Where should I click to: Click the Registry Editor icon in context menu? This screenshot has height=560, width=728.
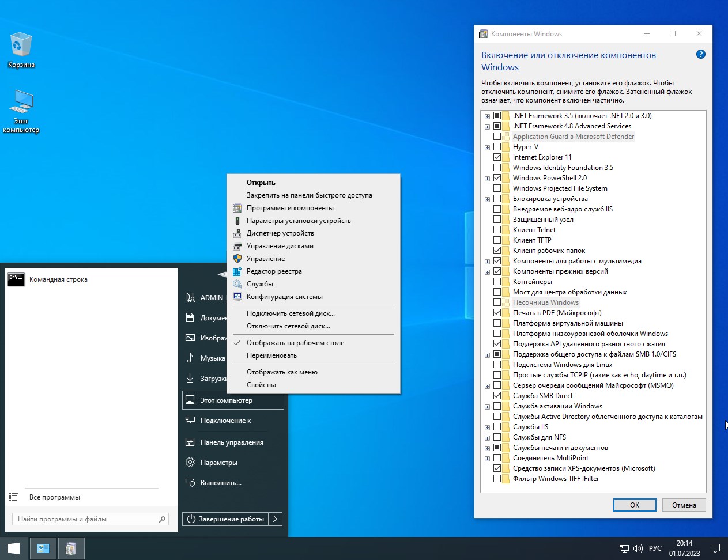[x=237, y=271]
